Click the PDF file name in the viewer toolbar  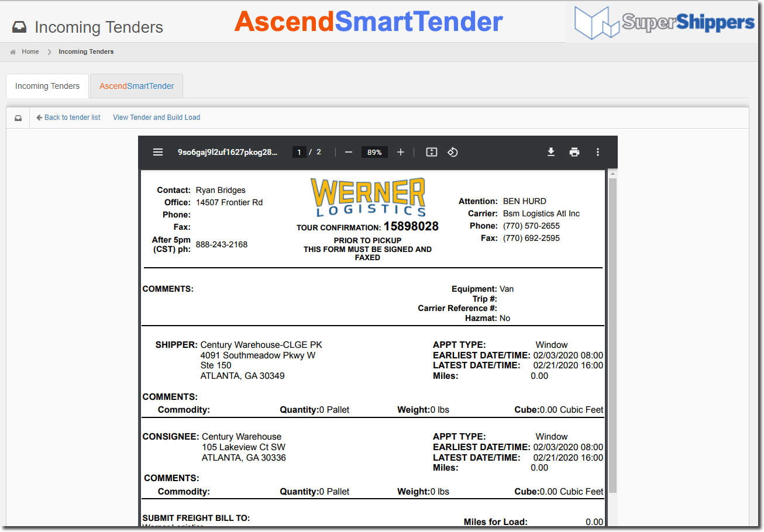click(228, 152)
